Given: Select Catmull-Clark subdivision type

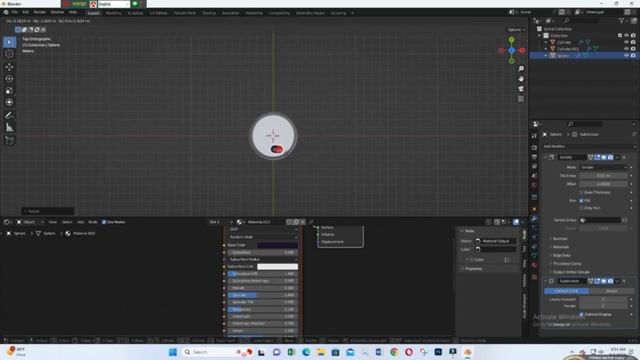Looking at the screenshot, I should 567,291.
